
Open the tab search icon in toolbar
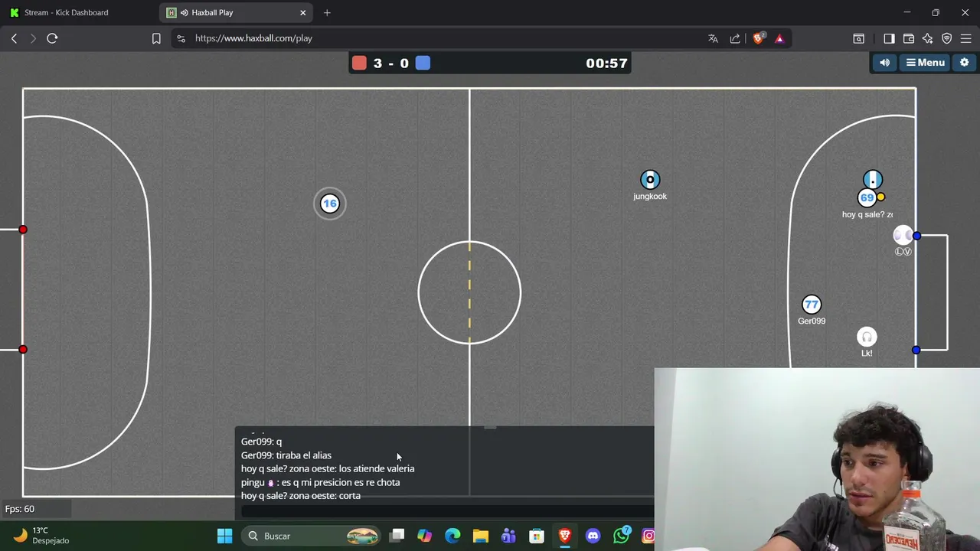tap(858, 38)
